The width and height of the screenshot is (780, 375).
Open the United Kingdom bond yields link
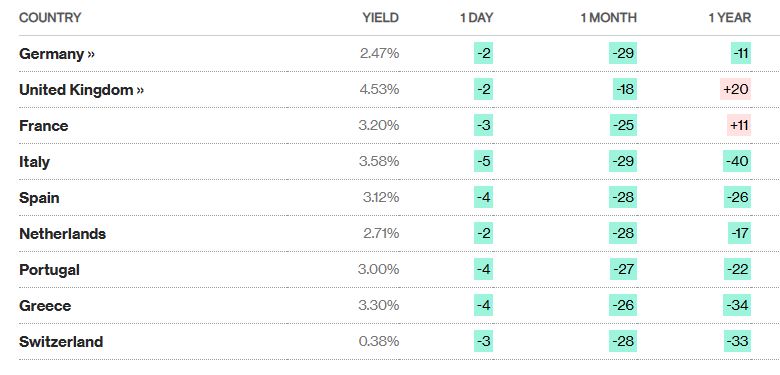tap(81, 90)
